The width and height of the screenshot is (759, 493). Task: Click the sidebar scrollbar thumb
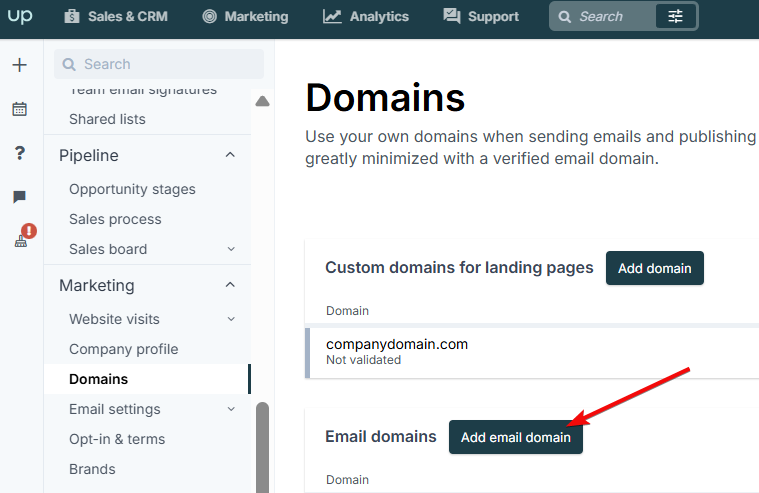pos(262,447)
